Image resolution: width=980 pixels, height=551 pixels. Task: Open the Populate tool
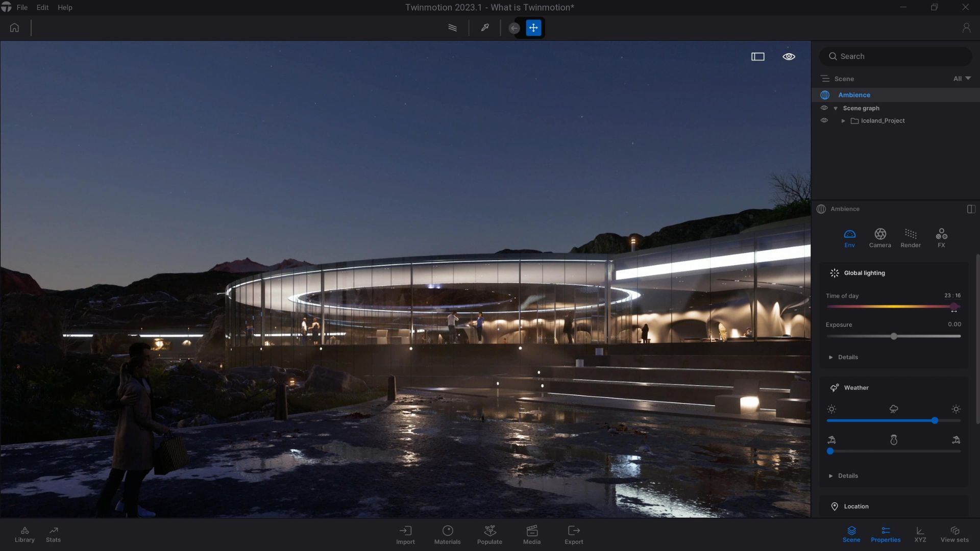coord(489,534)
